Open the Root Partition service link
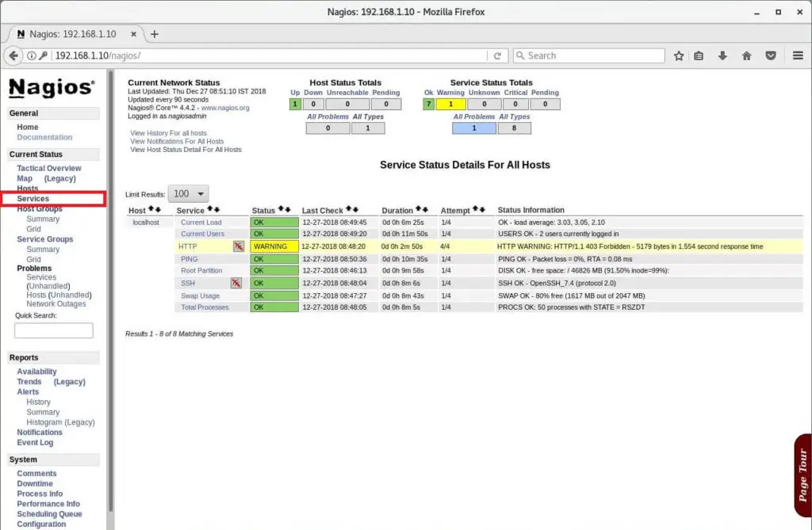The height and width of the screenshot is (530, 812). click(201, 271)
